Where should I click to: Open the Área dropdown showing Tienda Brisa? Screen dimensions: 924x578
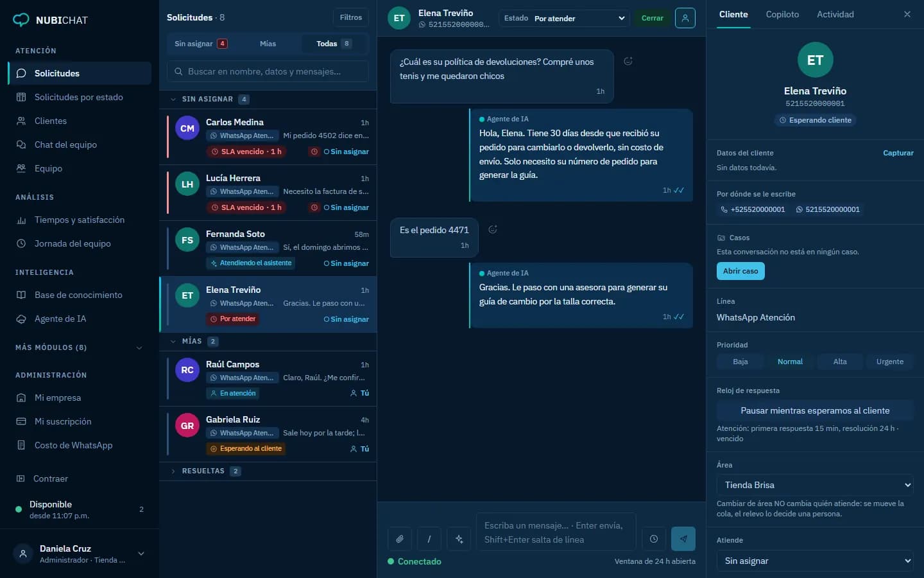(x=815, y=485)
